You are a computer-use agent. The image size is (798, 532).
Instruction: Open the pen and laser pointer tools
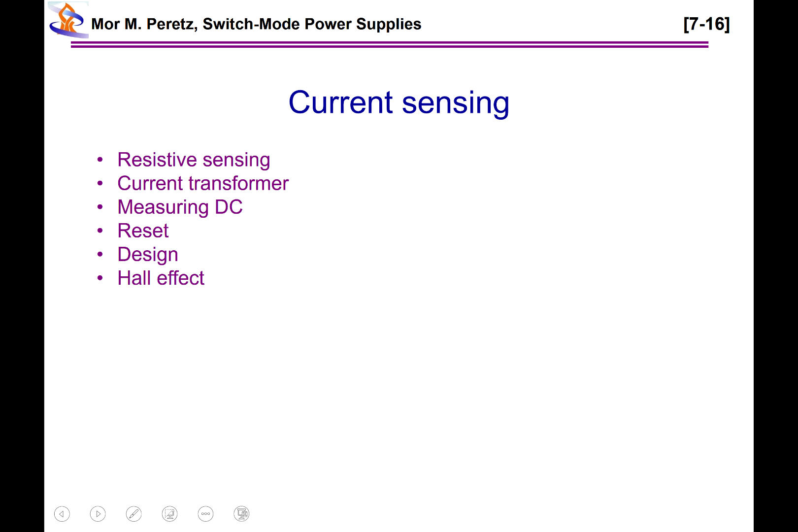[x=134, y=514]
